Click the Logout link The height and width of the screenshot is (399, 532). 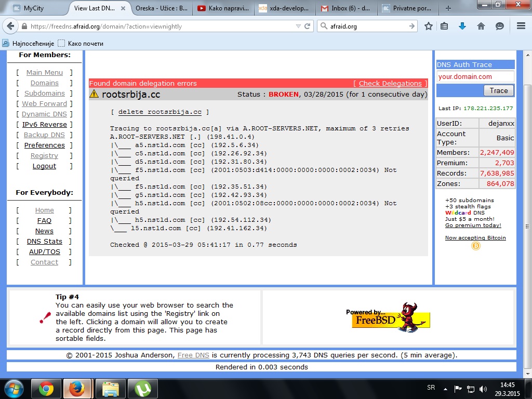point(45,166)
